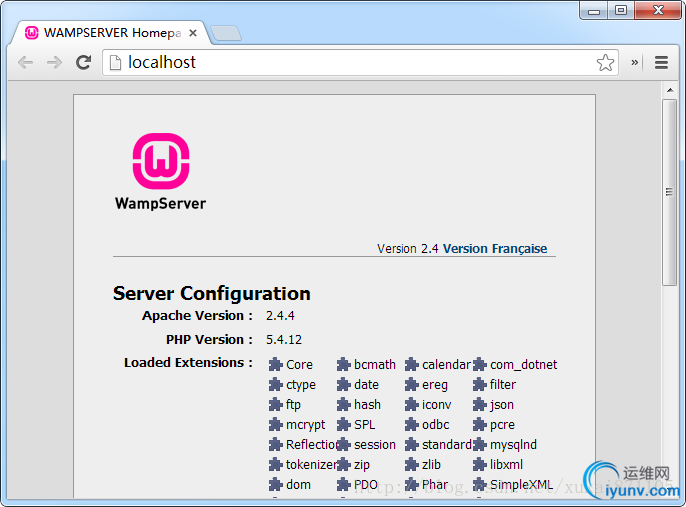The width and height of the screenshot is (686, 507).
Task: Click the puzzle icon next to libxml
Action: [x=480, y=464]
